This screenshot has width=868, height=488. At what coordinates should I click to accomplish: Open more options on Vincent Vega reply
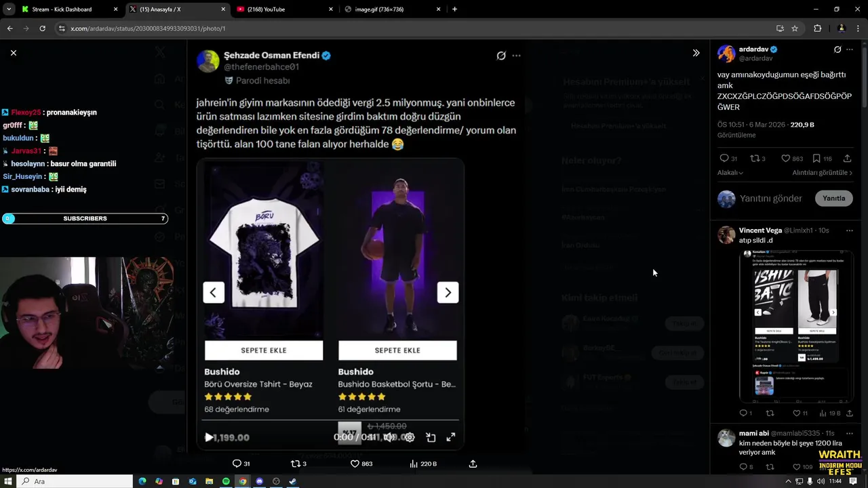coord(850,230)
